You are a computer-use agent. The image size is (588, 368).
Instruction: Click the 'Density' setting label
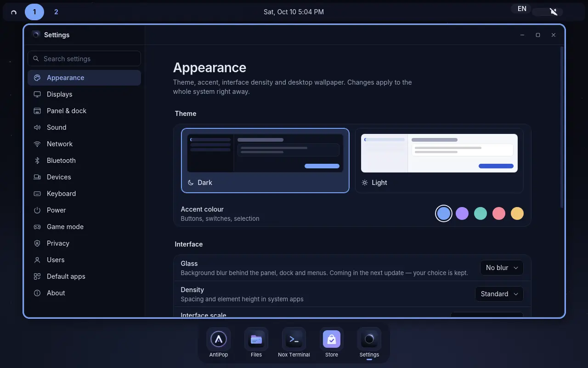(x=192, y=290)
